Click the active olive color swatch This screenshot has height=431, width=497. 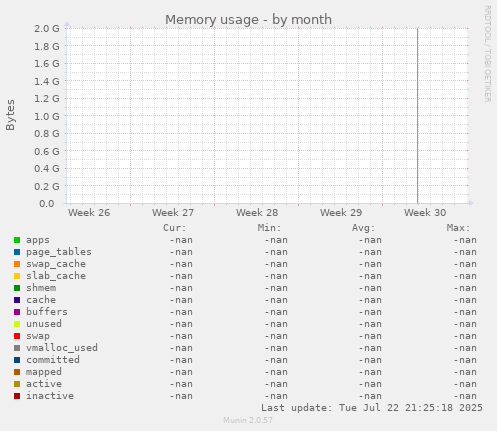click(17, 384)
